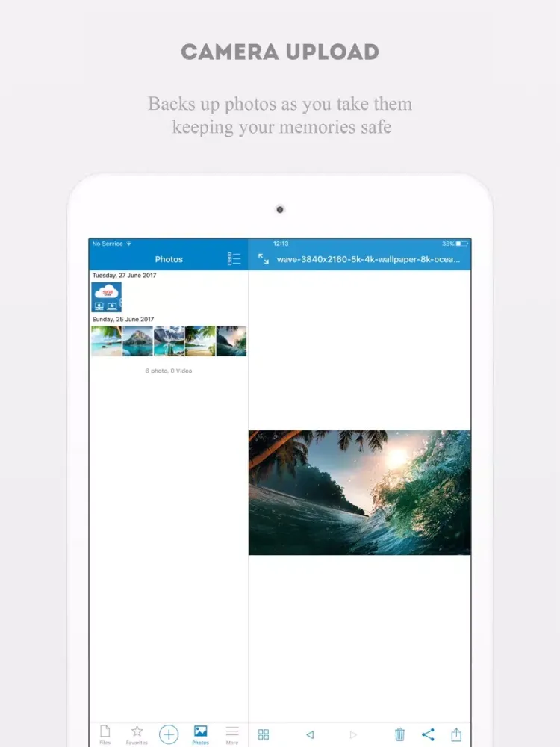Tap the Wi-Fi icon in status bar
560x747 pixels.
tap(128, 244)
